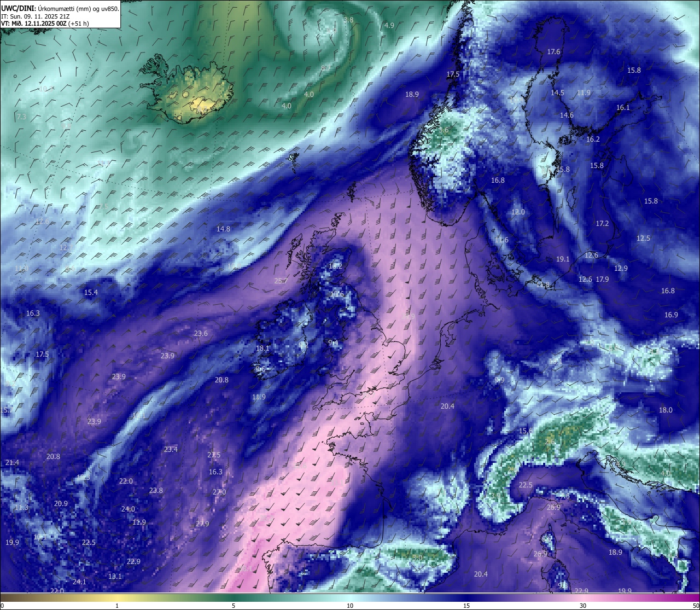The width and height of the screenshot is (700, 610).
Task: Select the 14.6 value on the map
Action: (567, 115)
